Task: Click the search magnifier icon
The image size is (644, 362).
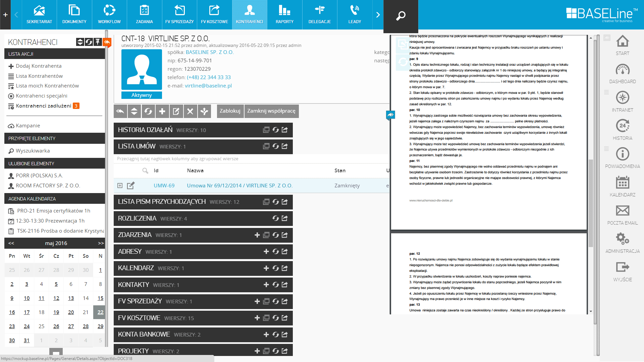Action: click(401, 15)
